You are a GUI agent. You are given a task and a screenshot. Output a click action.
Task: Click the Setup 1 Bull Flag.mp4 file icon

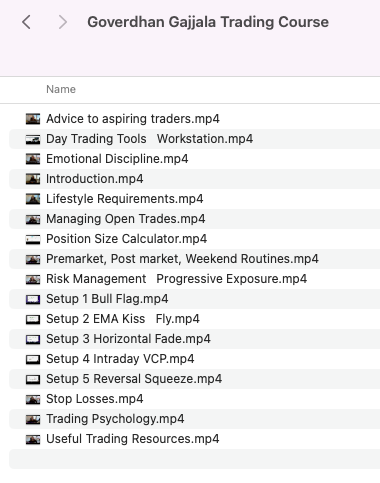point(33,299)
